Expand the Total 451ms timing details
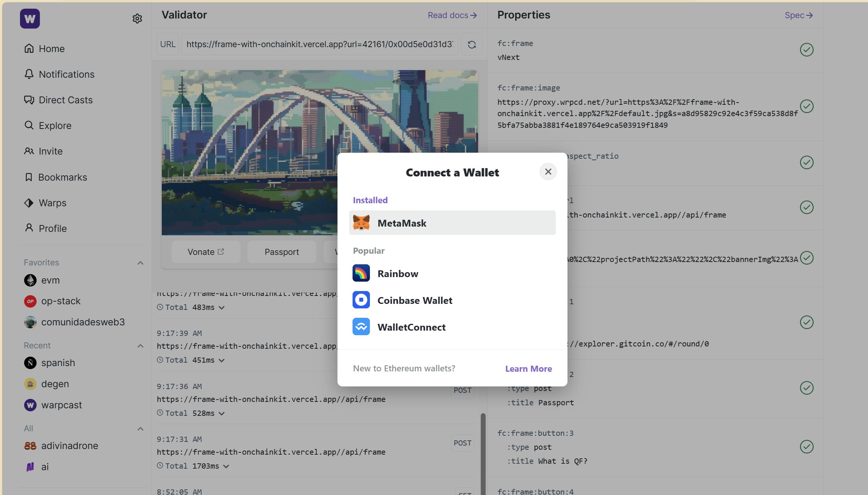The image size is (868, 495). point(222,360)
